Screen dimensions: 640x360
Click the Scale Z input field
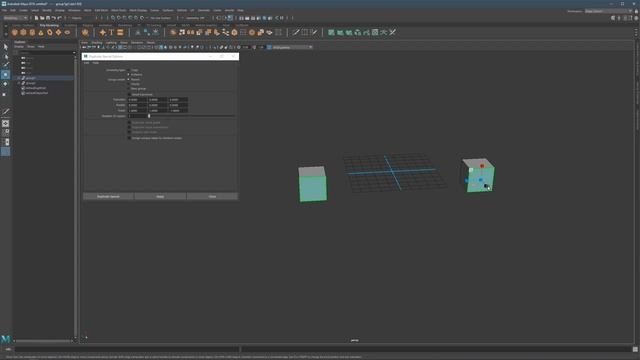pos(178,110)
